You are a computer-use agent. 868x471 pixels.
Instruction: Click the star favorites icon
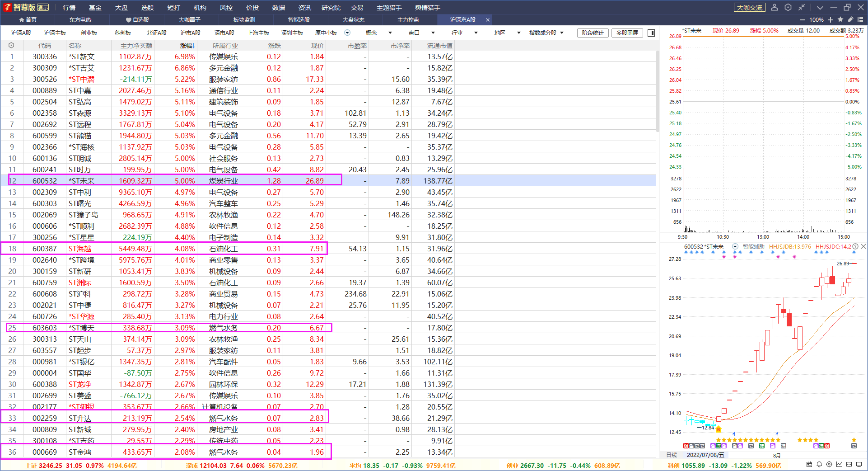[840, 19]
